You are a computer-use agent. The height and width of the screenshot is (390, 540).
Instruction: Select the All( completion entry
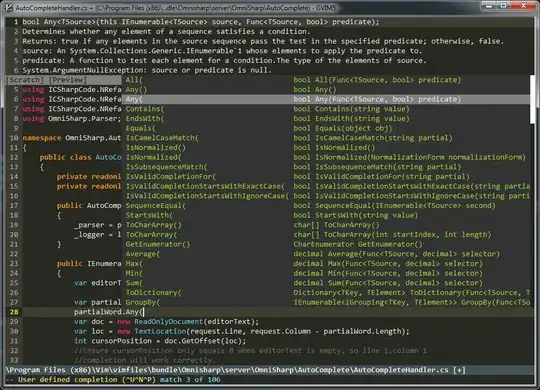[x=326, y=80]
